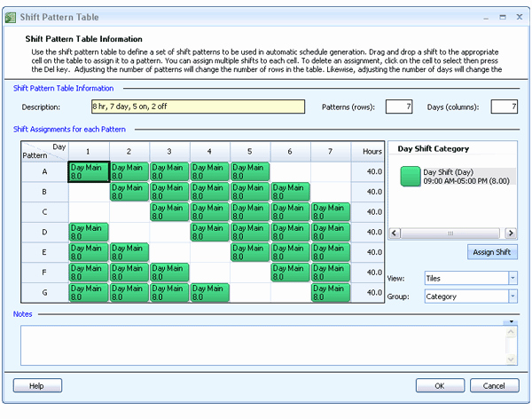Open Help for the shift pattern table

[x=37, y=385]
